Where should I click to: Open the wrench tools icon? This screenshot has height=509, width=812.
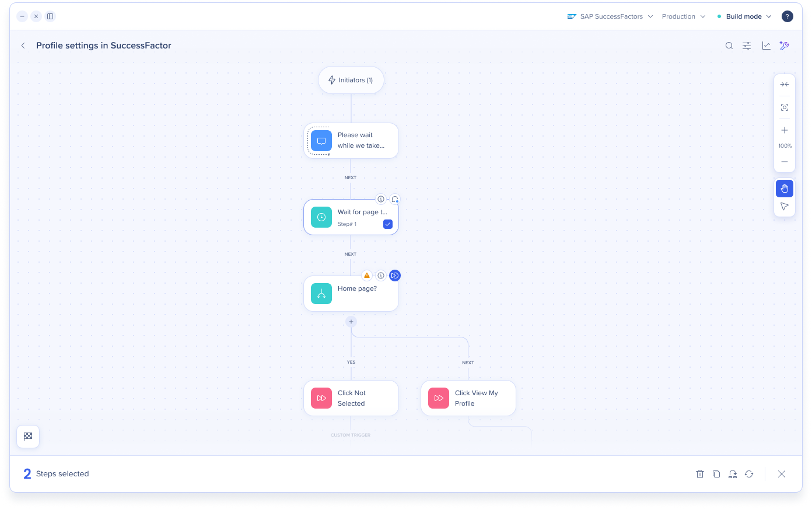pyautogui.click(x=784, y=46)
